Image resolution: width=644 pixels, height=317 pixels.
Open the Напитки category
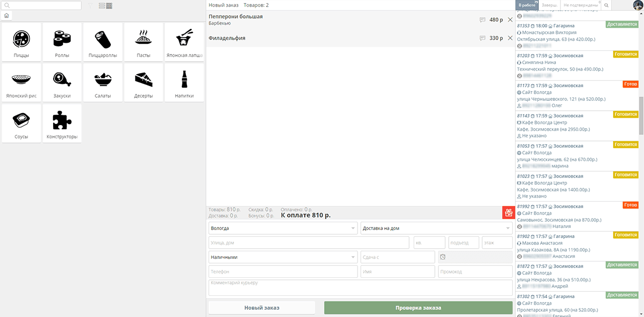(x=184, y=82)
